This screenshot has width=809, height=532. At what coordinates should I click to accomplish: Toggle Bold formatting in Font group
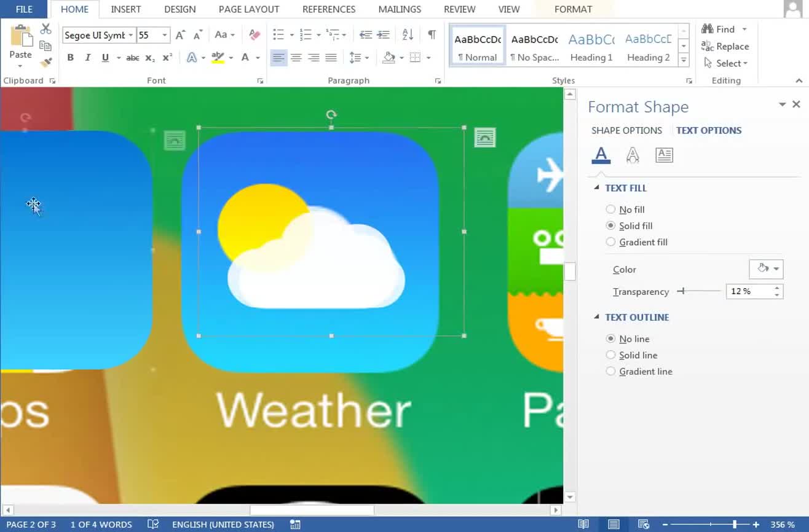[71, 58]
